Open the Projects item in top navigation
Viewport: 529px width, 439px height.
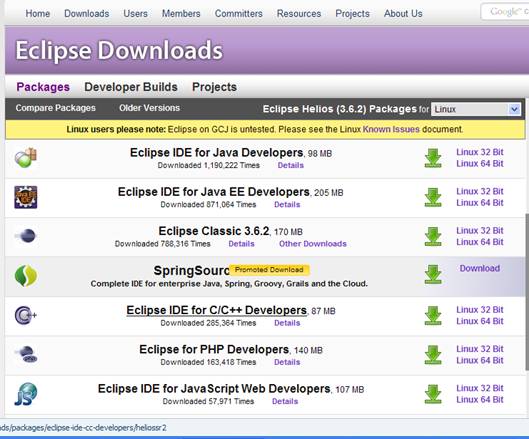[x=352, y=13]
